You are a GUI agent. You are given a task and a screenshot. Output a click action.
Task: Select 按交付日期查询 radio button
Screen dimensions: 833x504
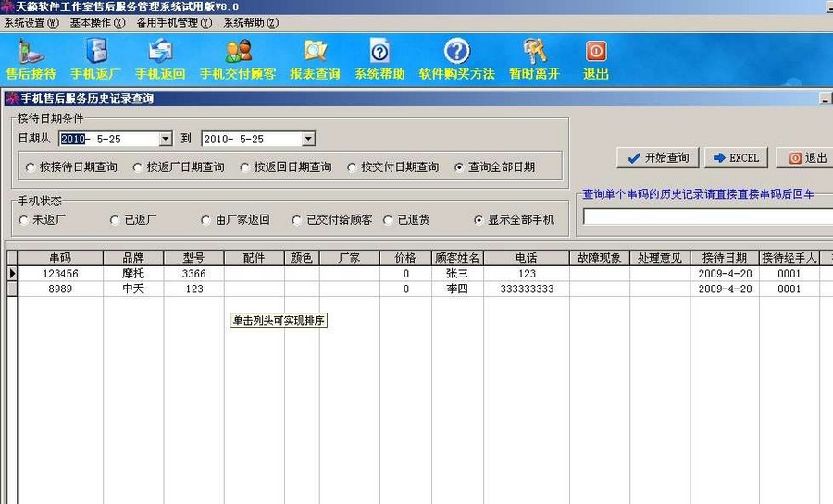(352, 167)
